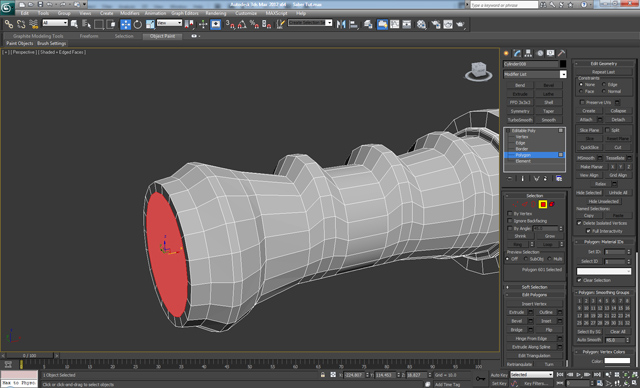Click the Rectangular Selection Region icon
This screenshot has height=388, width=640.
click(98, 24)
